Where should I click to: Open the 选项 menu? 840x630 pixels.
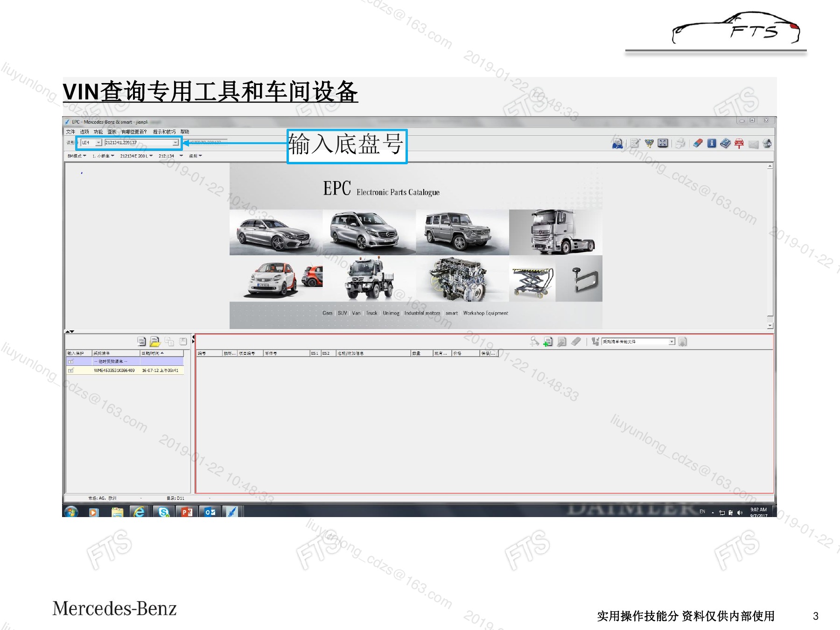coord(84,132)
